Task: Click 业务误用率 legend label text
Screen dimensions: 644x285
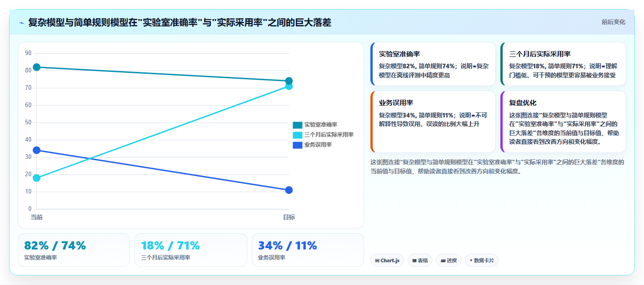Action: coord(318,145)
